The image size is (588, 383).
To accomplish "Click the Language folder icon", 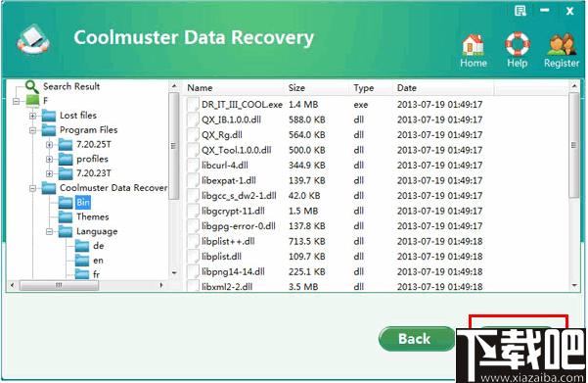I will pos(66,232).
